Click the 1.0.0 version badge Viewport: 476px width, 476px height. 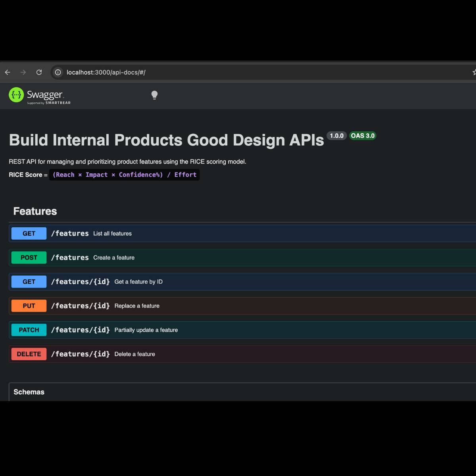336,136
